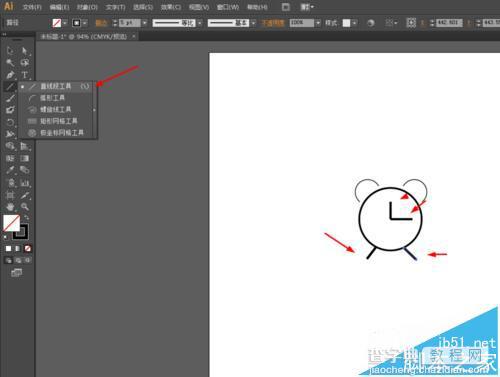
Task: Select the Pen tool
Action: pyautogui.click(x=10, y=75)
